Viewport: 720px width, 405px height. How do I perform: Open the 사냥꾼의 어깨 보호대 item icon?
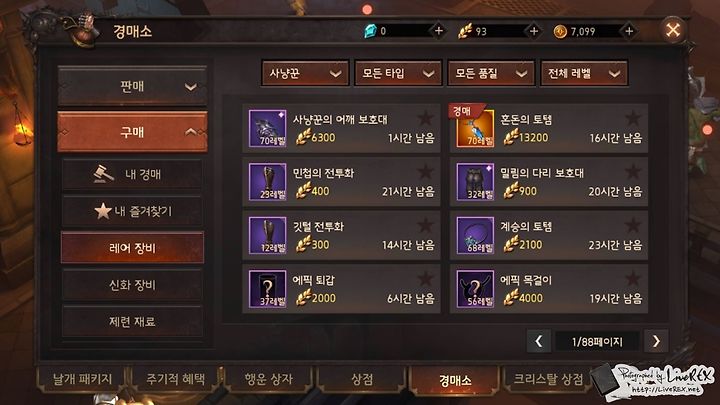(268, 128)
